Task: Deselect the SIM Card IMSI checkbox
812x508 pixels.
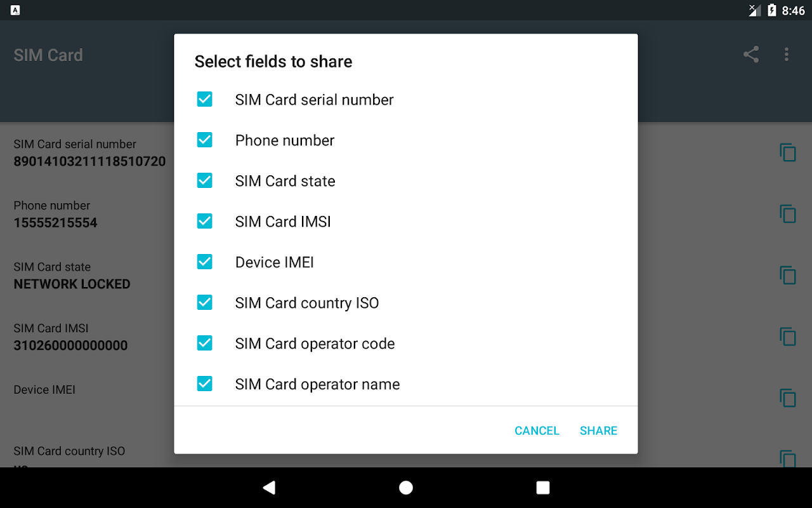Action: point(204,221)
